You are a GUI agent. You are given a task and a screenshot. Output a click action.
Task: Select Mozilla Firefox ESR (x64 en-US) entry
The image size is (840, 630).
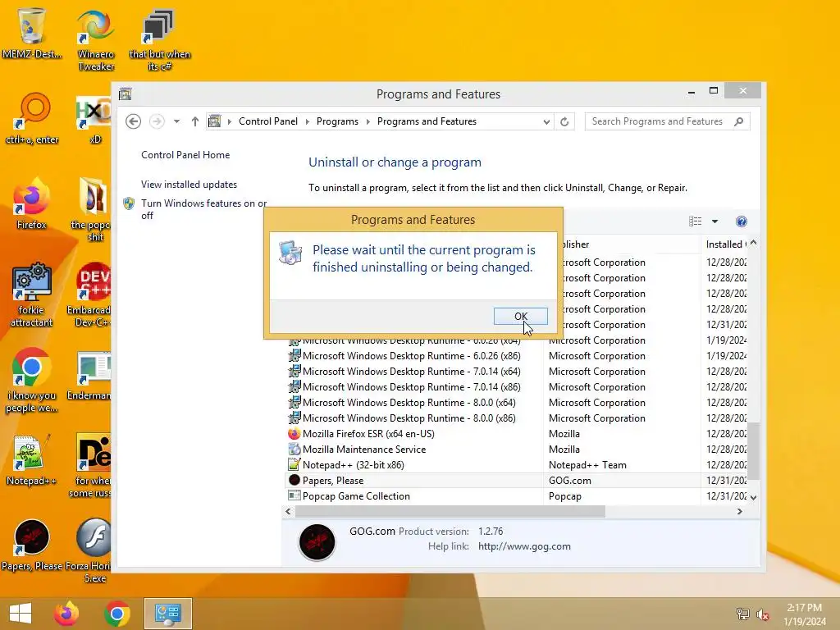tap(368, 434)
